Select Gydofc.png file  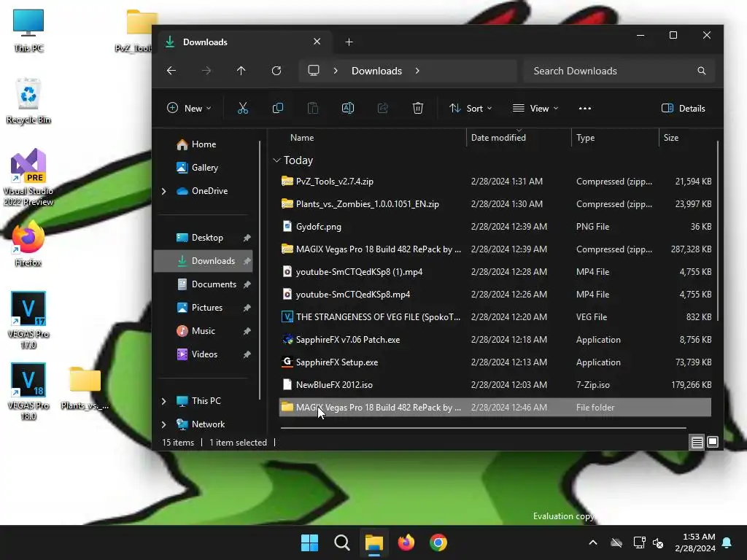495,227
